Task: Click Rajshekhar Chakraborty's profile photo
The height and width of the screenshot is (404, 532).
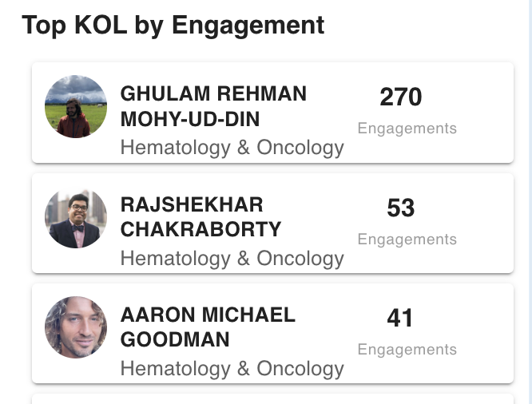Action: (x=75, y=218)
